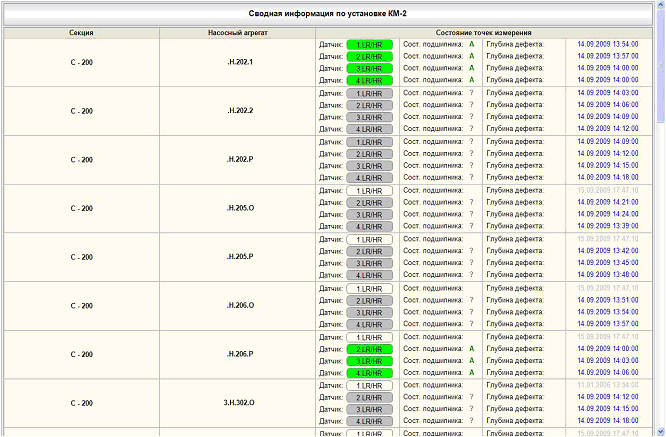Click scrollbar down arrow

coord(660,431)
